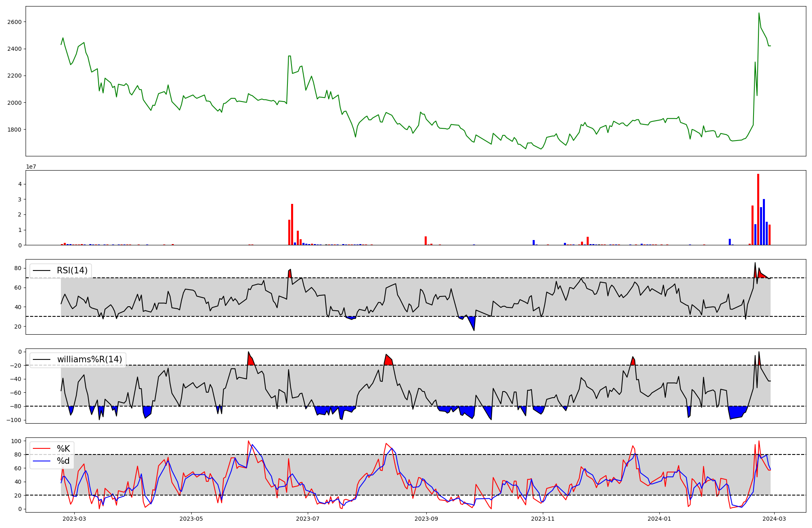Viewport: 812px width, 528px height.
Task: Click the %K legend text
Action: click(63, 448)
